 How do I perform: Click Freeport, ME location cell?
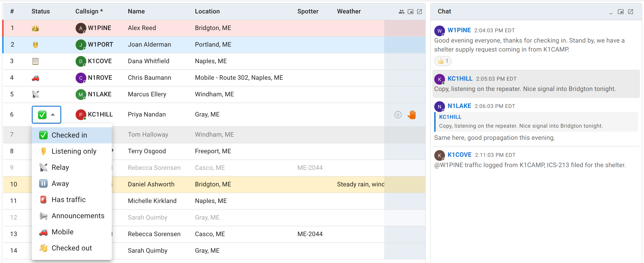(x=213, y=151)
